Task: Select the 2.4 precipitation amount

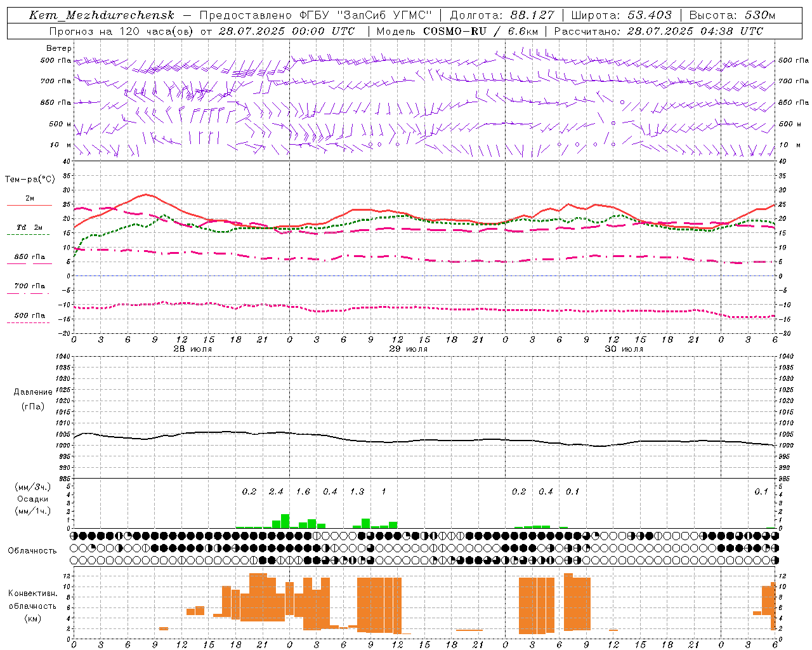Action: tap(276, 491)
